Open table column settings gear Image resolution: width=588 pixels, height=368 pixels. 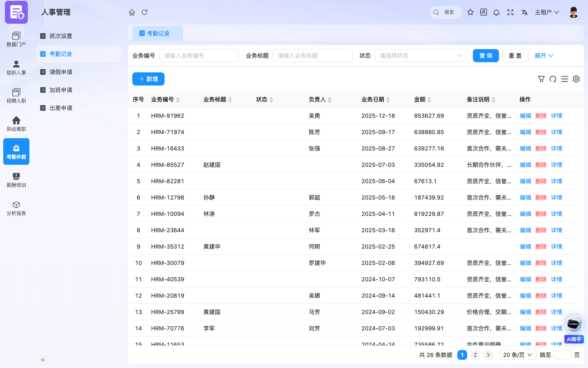coord(576,79)
